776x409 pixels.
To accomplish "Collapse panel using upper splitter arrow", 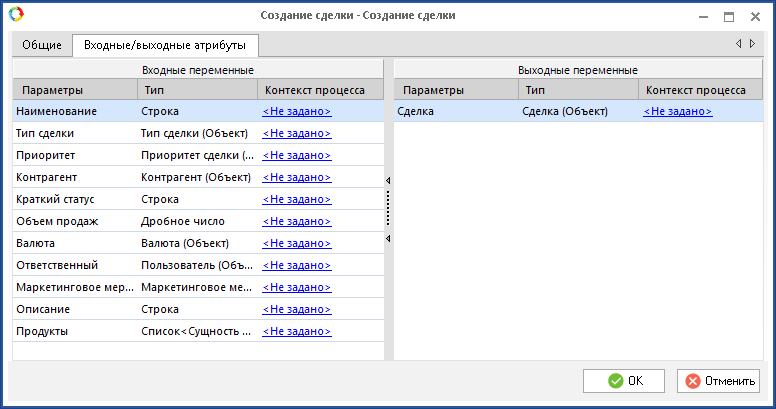I will [x=388, y=180].
